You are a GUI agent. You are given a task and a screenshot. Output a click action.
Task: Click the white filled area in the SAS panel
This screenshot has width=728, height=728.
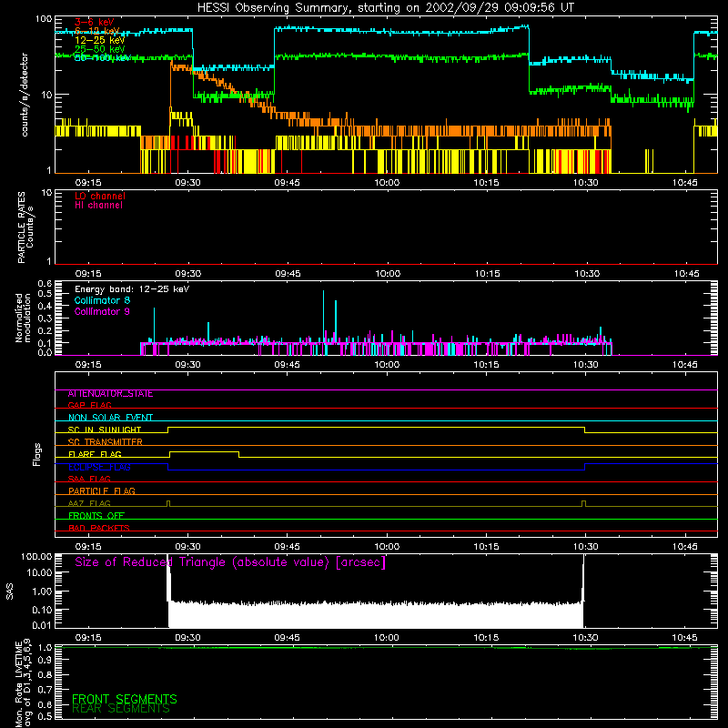tap(375, 615)
